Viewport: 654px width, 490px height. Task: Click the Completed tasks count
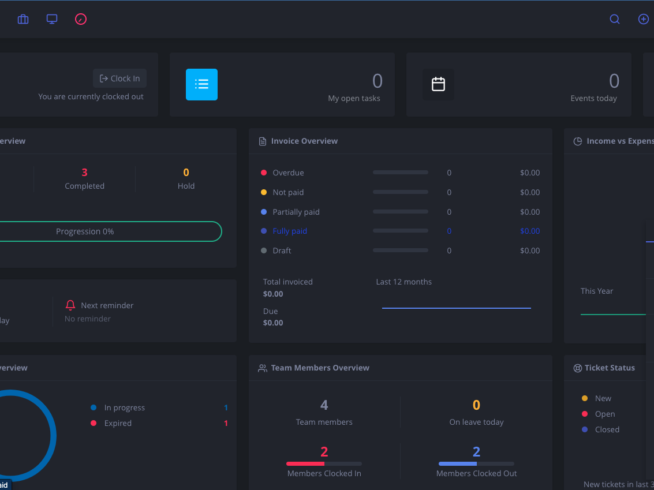84,173
